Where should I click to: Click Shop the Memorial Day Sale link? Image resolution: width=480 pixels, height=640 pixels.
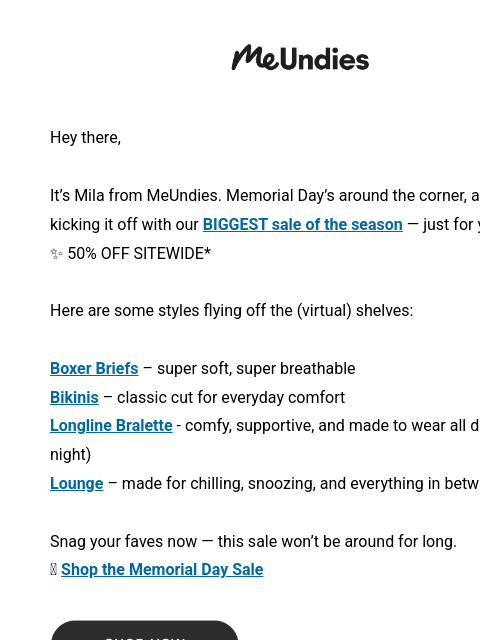[x=162, y=570]
